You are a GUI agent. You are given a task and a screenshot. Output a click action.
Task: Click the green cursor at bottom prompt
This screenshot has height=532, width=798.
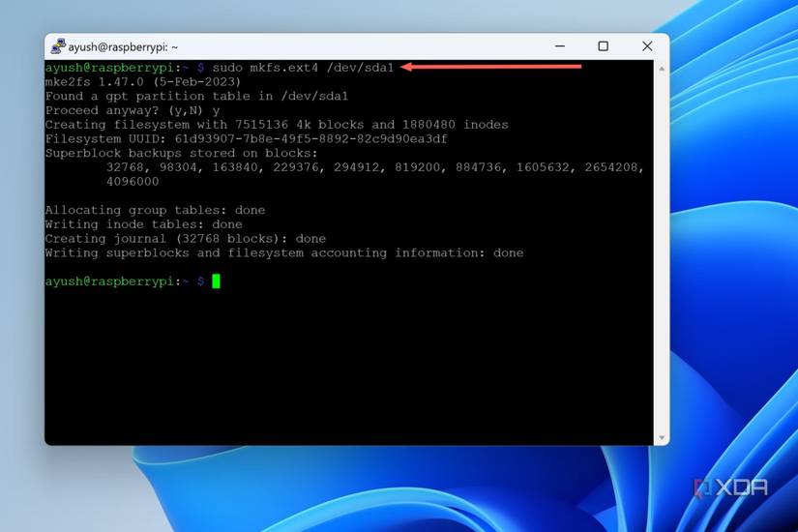click(x=217, y=281)
